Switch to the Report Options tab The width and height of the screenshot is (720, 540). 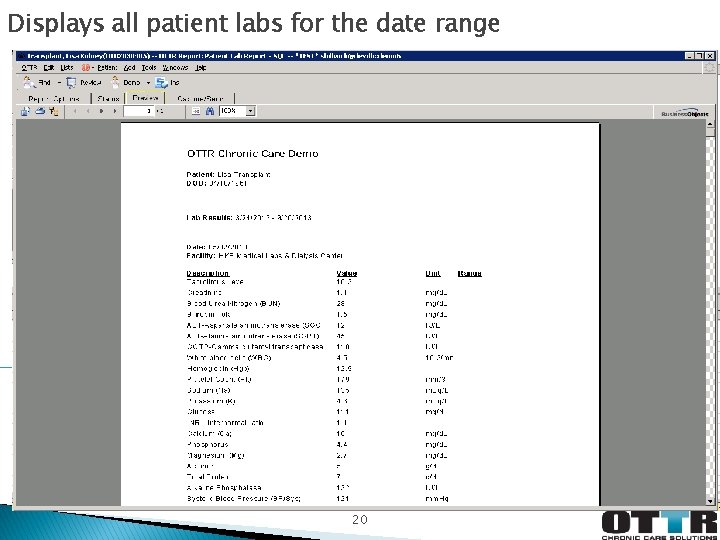pyautogui.click(x=54, y=99)
